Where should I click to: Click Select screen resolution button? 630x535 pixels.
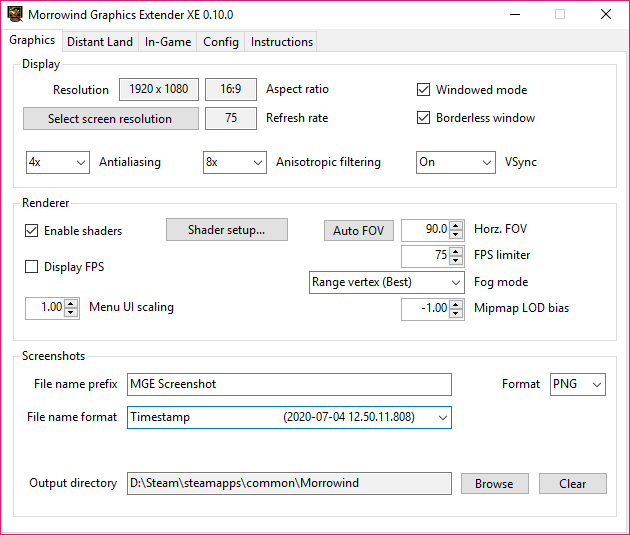click(x=110, y=118)
